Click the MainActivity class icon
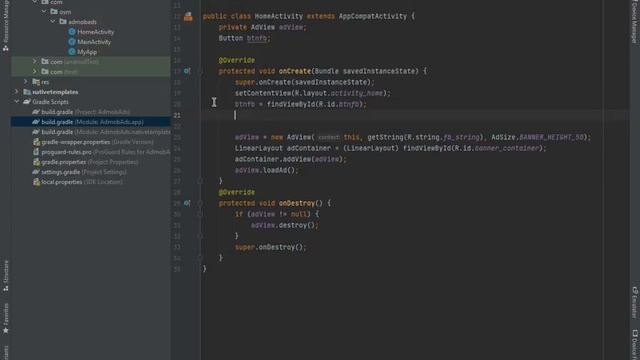Viewport: 640px width, 360px height. [72, 42]
